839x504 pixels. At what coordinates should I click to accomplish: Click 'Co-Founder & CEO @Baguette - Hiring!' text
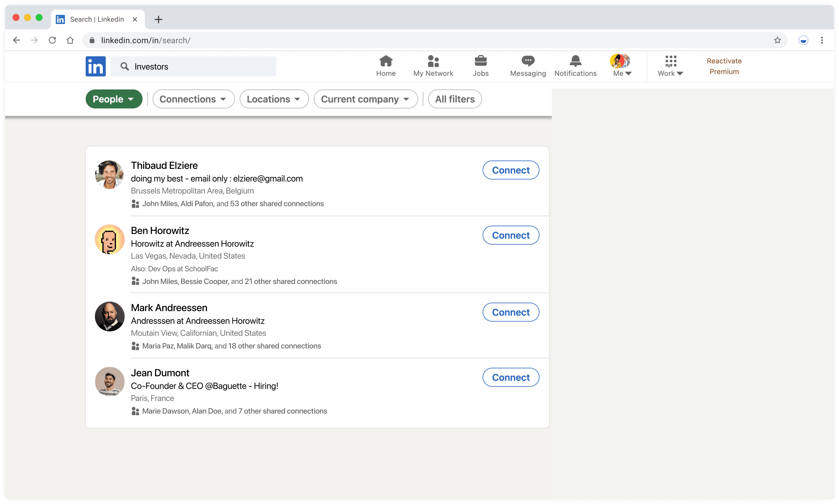pos(205,386)
